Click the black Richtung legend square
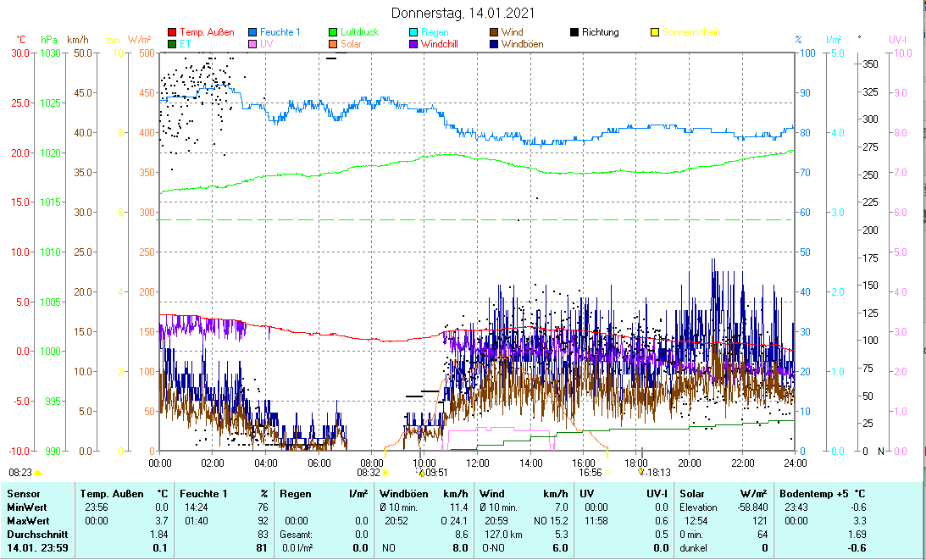 tap(574, 32)
